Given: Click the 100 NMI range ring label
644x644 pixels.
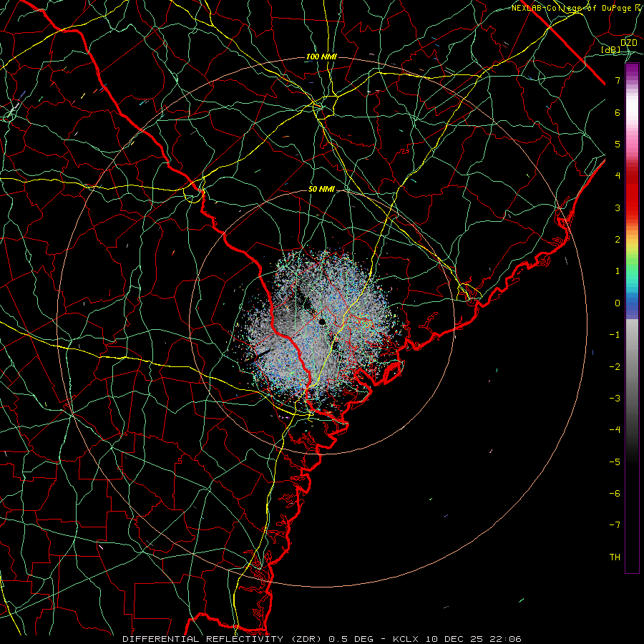Looking at the screenshot, I should (x=321, y=57).
